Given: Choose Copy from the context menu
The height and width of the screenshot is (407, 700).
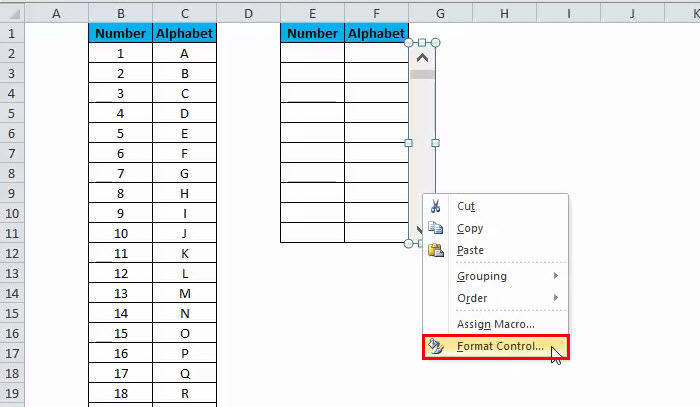Looking at the screenshot, I should pyautogui.click(x=496, y=228).
